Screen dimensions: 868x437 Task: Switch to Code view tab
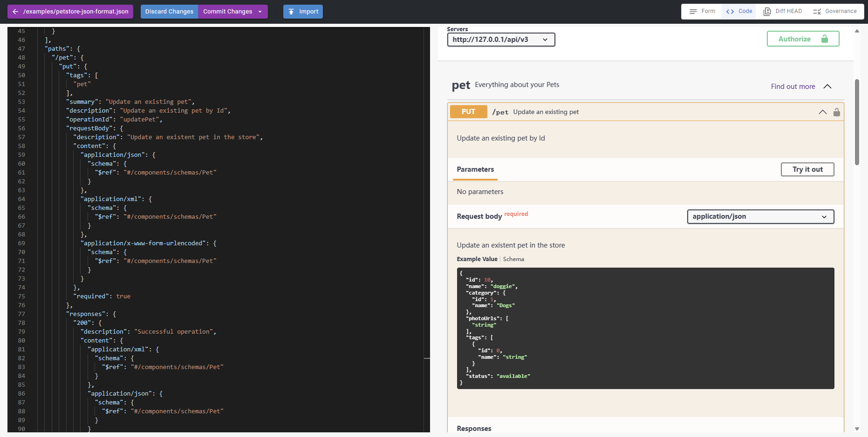[739, 11]
